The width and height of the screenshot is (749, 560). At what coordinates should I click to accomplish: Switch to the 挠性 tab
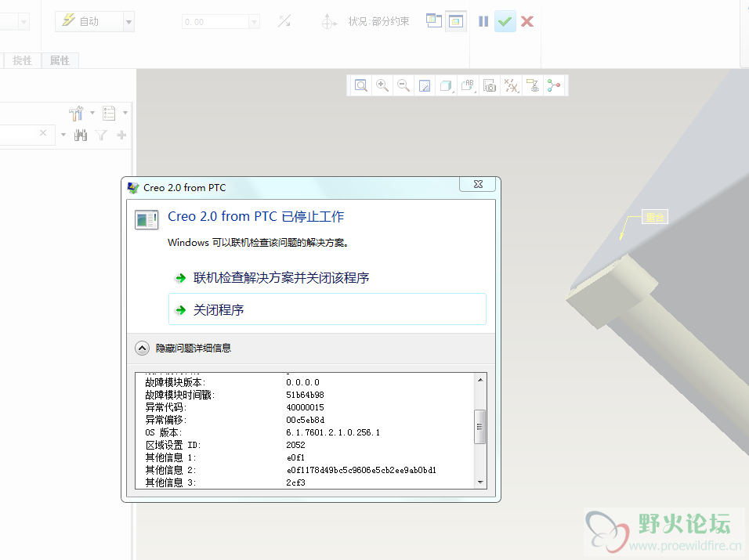[22, 60]
